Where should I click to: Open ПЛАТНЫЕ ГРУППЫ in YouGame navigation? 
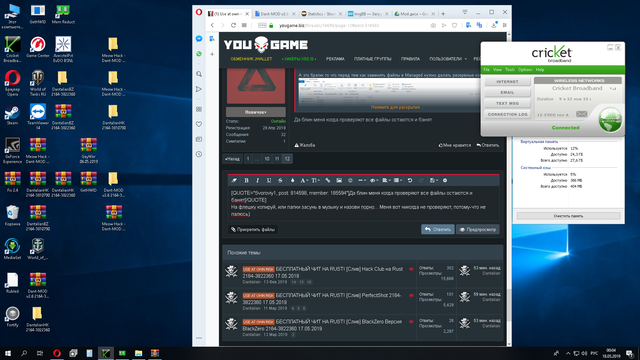[372, 59]
